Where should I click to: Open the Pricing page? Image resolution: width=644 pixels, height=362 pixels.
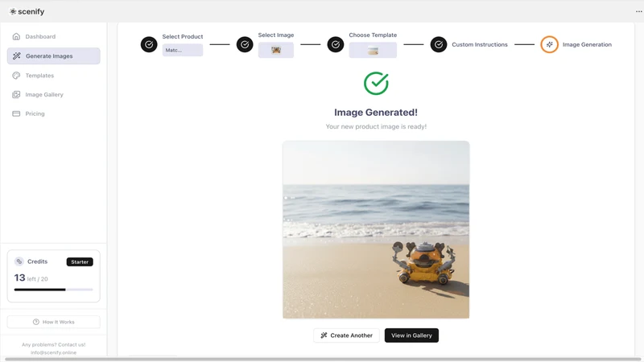(53, 113)
